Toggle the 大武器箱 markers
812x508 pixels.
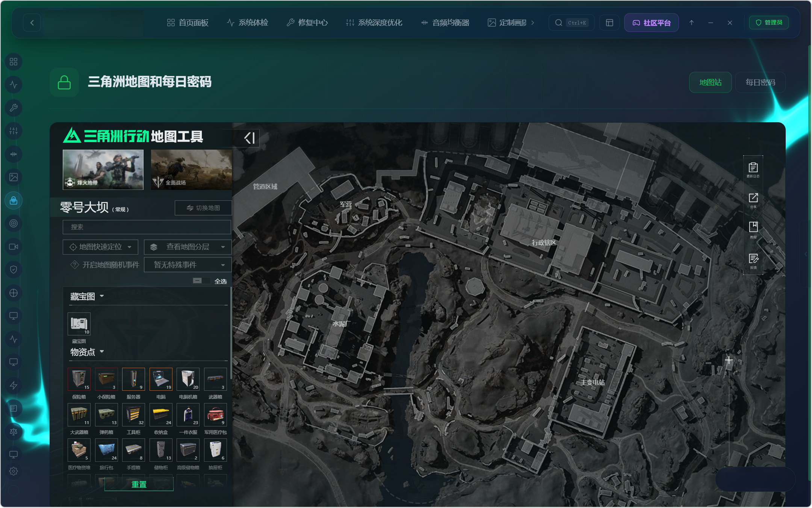coord(79,414)
